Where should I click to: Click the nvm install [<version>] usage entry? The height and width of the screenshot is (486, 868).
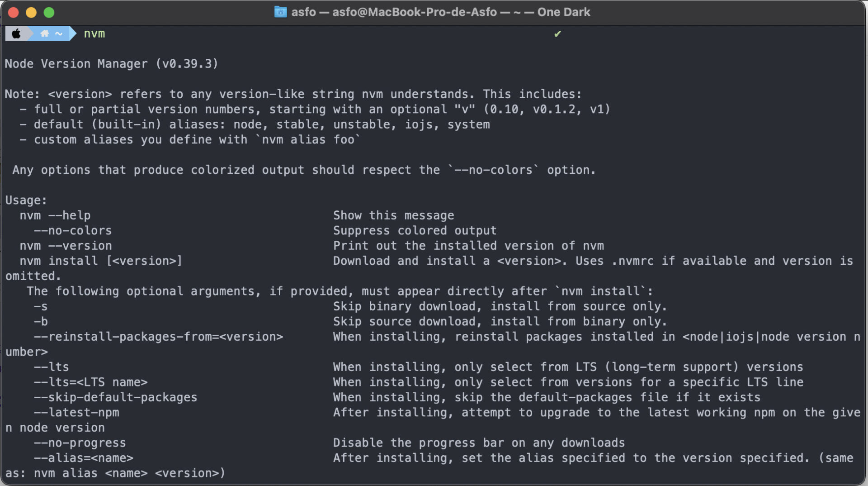click(x=101, y=261)
